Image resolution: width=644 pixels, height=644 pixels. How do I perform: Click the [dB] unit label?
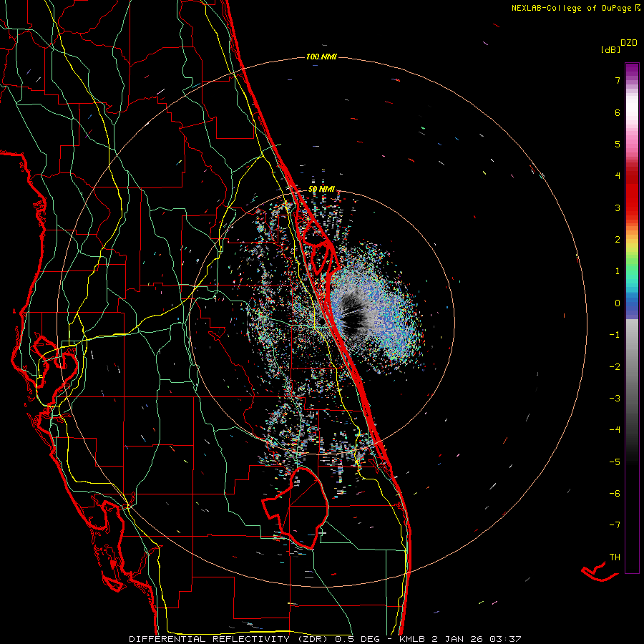pyautogui.click(x=611, y=49)
